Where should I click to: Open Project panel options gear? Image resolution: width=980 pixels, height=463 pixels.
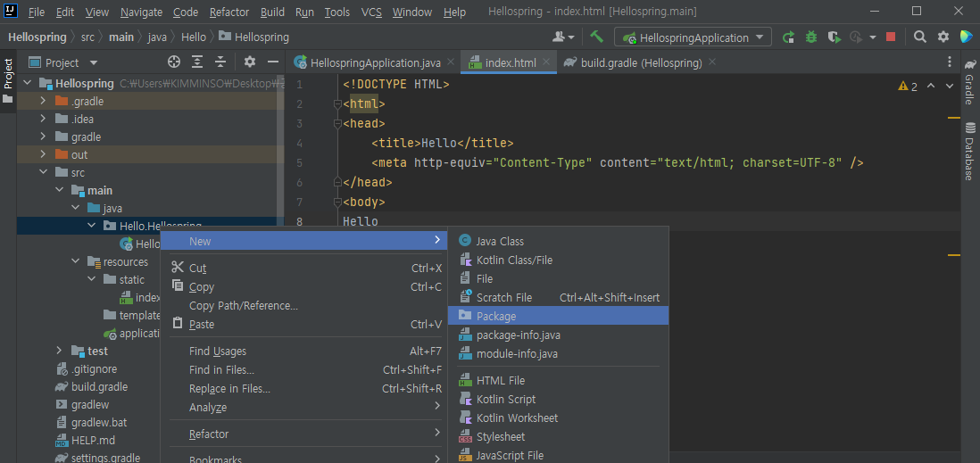tap(250, 62)
